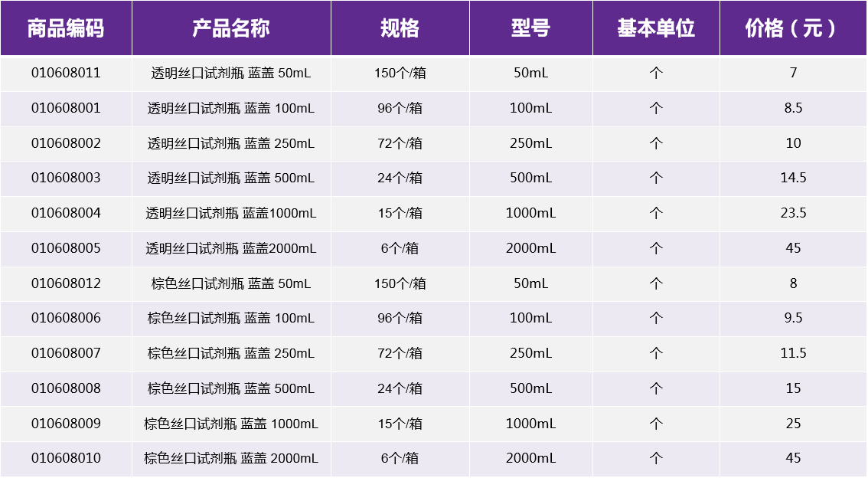The width and height of the screenshot is (868, 478).
Task: Click model 500mL in the 010608008 row
Action: point(531,388)
